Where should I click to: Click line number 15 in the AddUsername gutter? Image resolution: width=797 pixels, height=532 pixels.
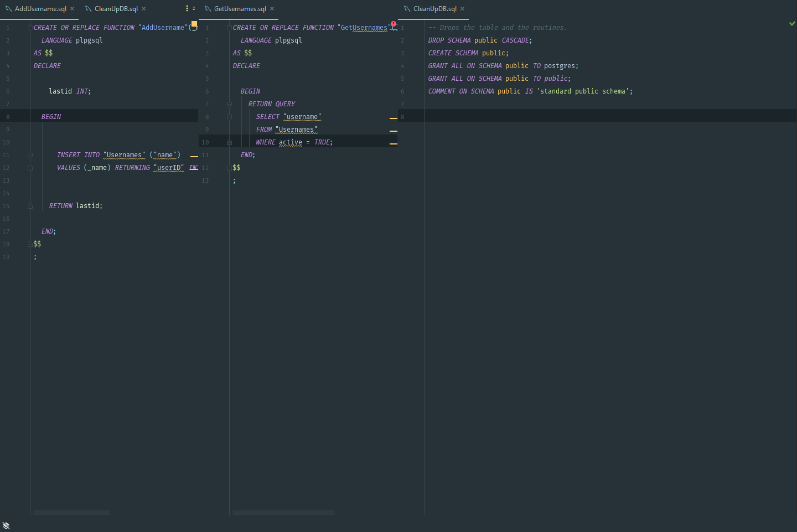coord(6,205)
